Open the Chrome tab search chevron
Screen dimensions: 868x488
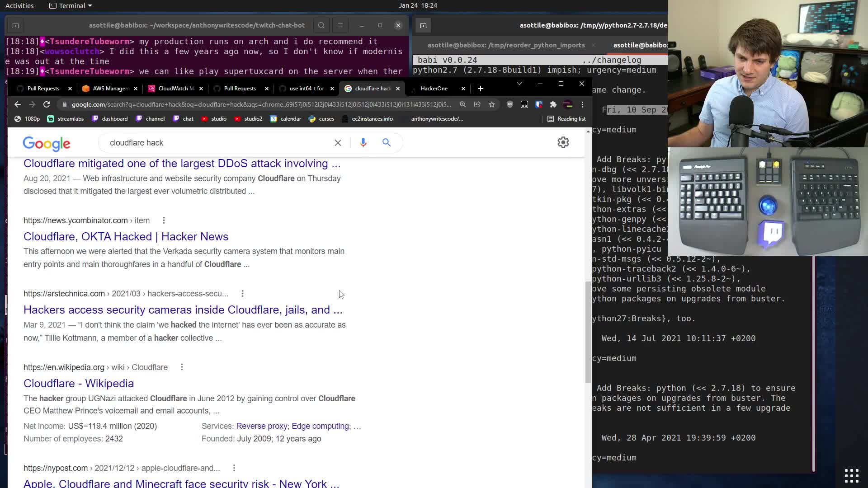[x=519, y=84]
